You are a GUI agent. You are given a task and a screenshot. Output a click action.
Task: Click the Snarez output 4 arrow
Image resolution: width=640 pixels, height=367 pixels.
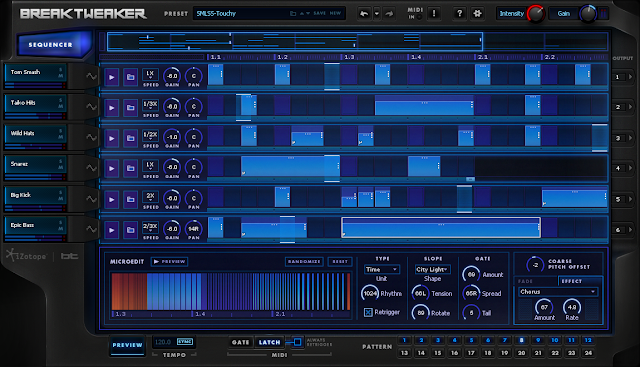click(x=631, y=168)
